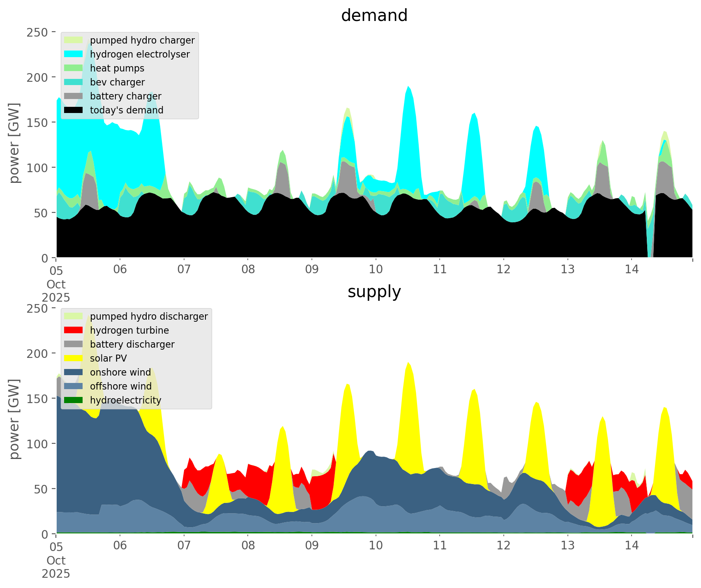The width and height of the screenshot is (701, 588).
Task: Click the onshore wind legend swatch
Action: (74, 372)
